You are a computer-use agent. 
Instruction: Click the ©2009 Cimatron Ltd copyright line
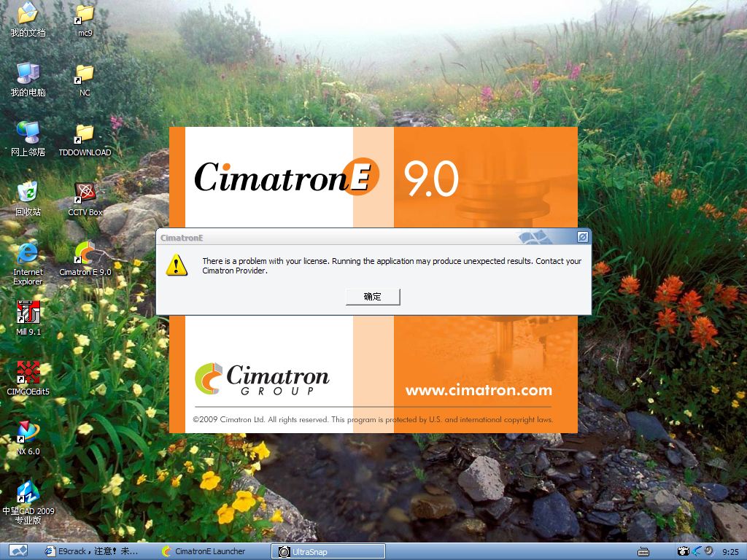tap(373, 419)
